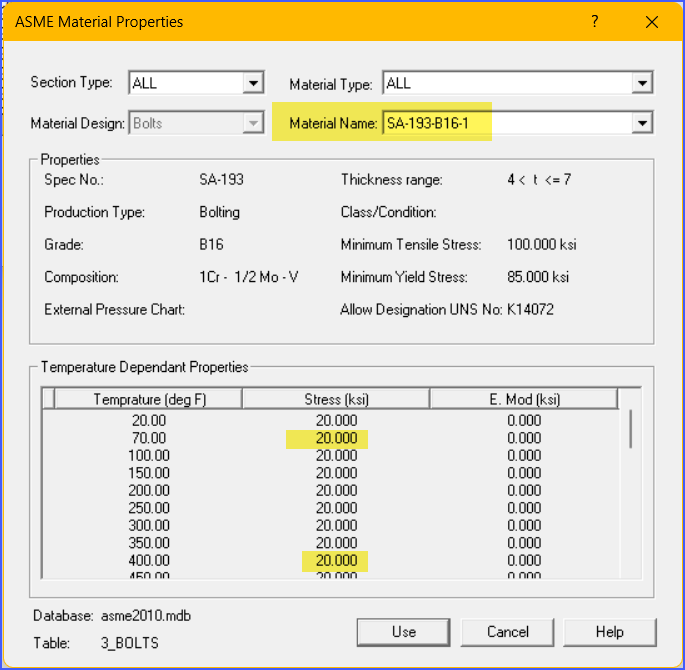Screen dimensions: 685x670
Task: Select the 20.00 temperature row
Action: coord(331,420)
